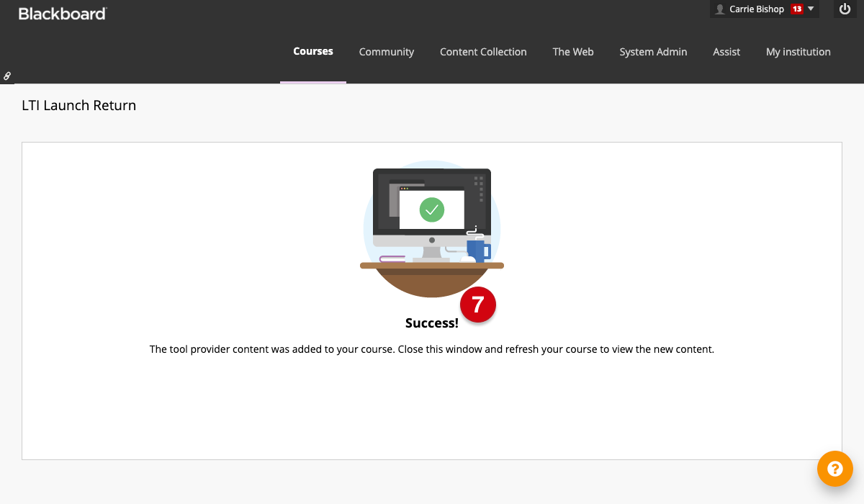Open the orange help question mark button
Image resolution: width=864 pixels, height=504 pixels.
[x=834, y=469]
